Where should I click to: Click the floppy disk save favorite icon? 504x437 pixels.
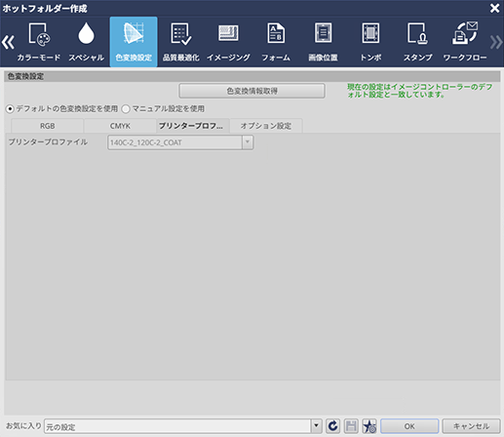click(x=351, y=426)
